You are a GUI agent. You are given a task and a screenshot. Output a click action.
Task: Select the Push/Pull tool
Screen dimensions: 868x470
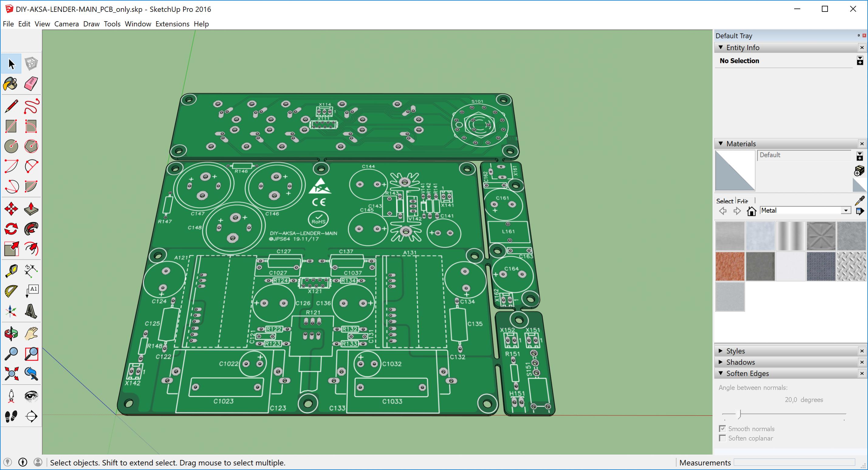pos(31,209)
